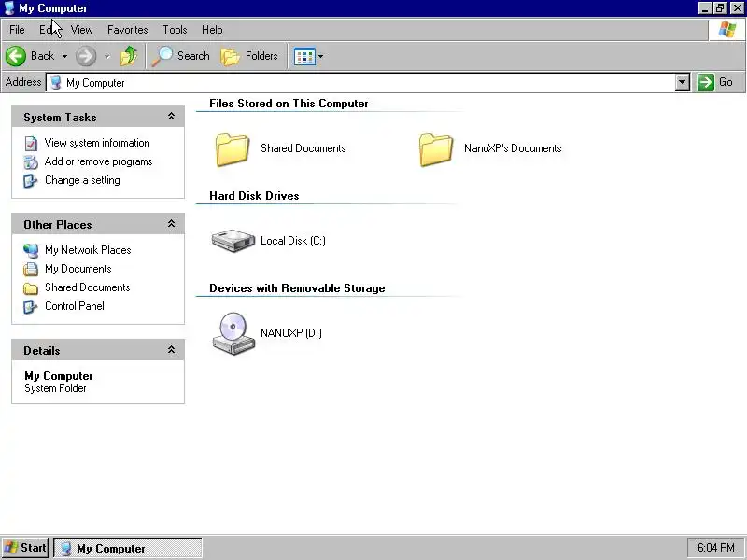Image resolution: width=747 pixels, height=560 pixels.
Task: Click the Devices with Removable Storage header
Action: pyautogui.click(x=297, y=288)
